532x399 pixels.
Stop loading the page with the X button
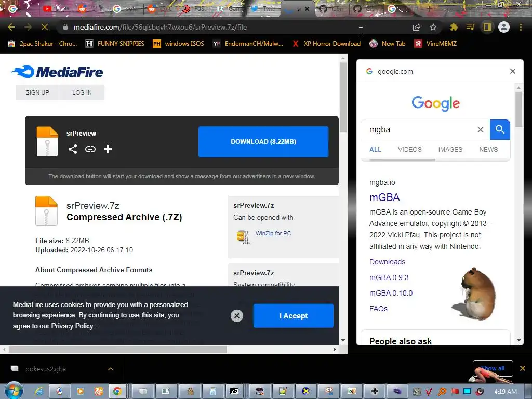45,27
